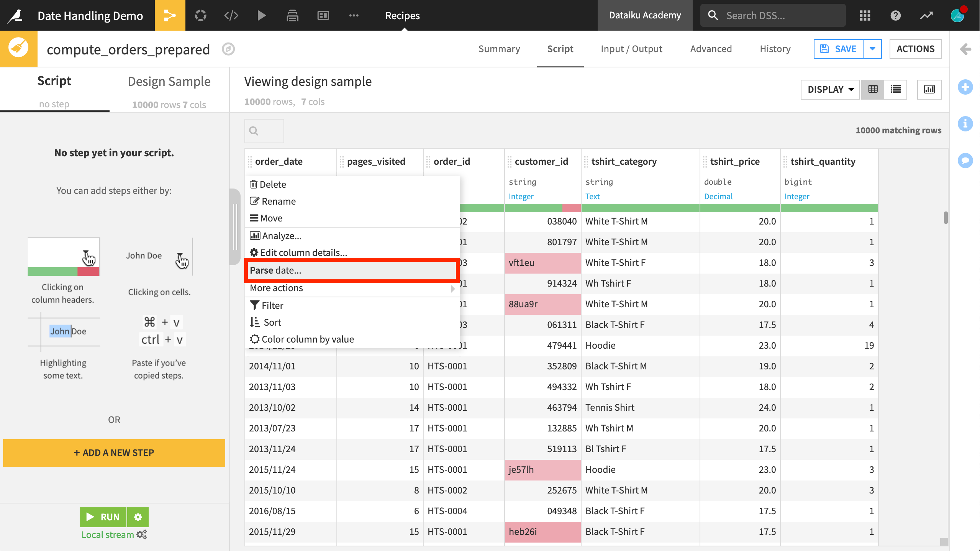Open the History tab
This screenshot has height=551, width=980.
(775, 49)
